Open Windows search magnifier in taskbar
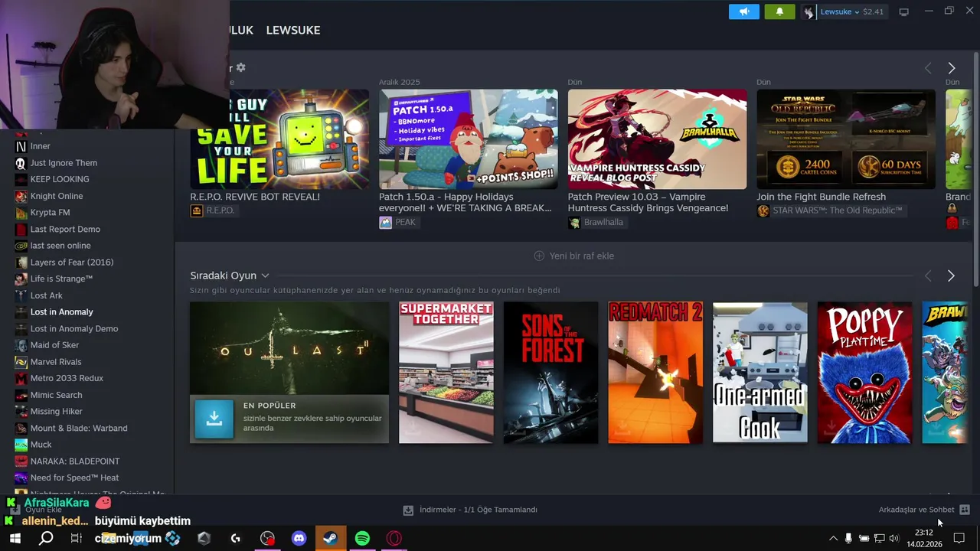The image size is (980, 551). 46,539
